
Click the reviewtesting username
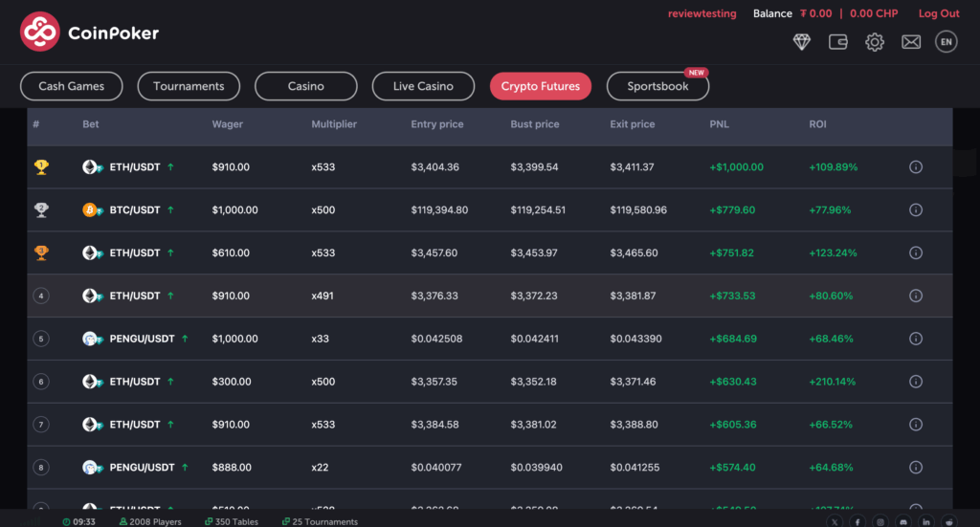[x=702, y=13]
